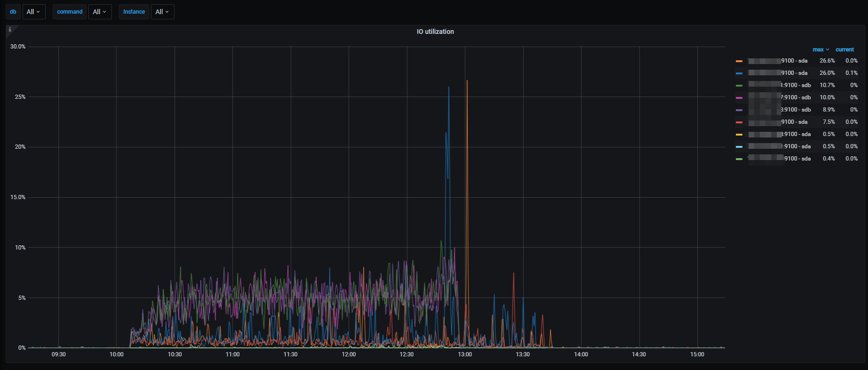This screenshot has width=868, height=370.
Task: Click the 13:00 time axis label
Action: pyautogui.click(x=465, y=354)
